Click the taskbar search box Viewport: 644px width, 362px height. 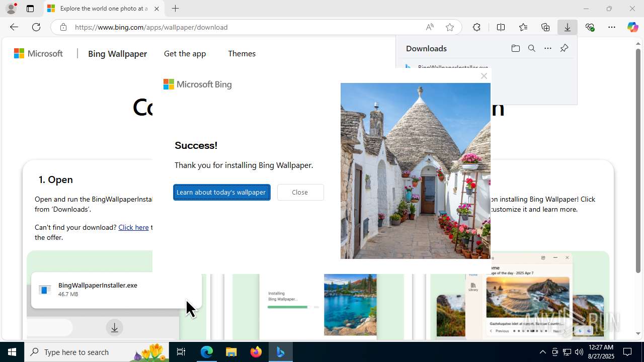point(97,352)
